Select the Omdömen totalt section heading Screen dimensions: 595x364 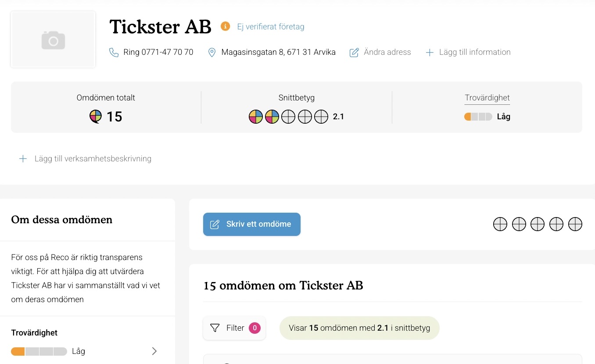105,98
